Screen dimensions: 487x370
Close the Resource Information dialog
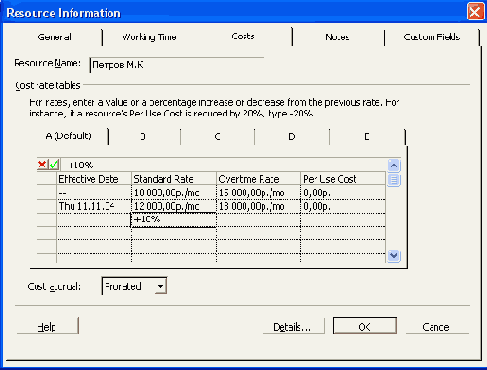click(x=475, y=12)
